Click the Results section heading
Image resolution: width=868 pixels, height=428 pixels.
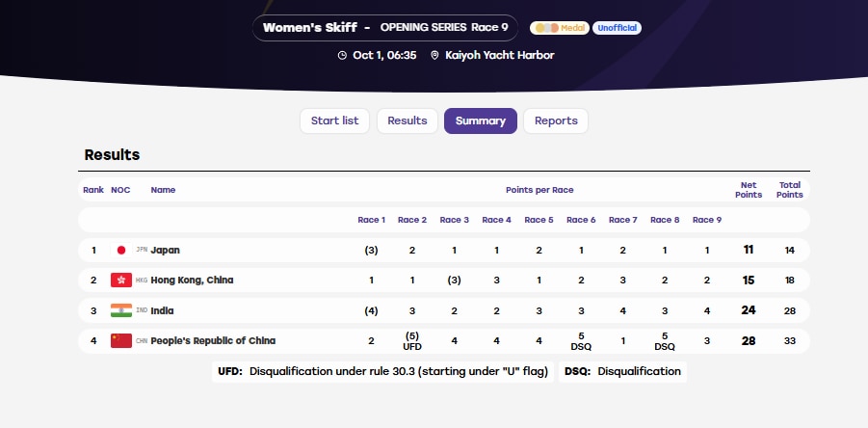[112, 155]
